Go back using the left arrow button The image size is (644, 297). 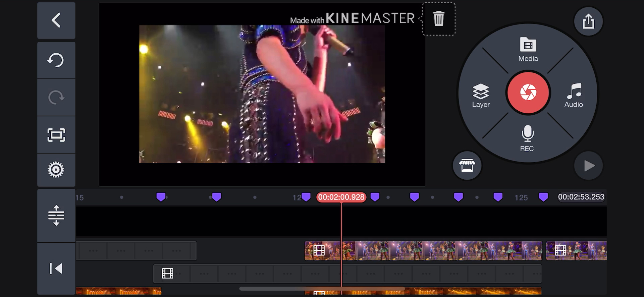[56, 20]
